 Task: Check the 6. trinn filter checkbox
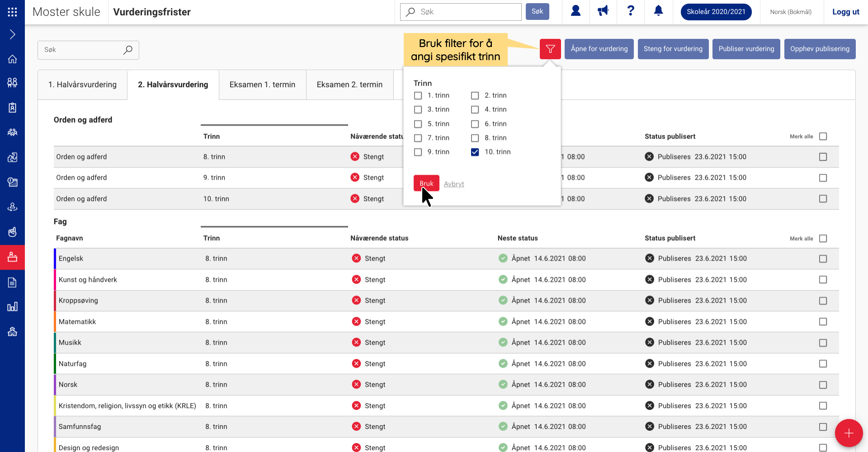click(475, 124)
